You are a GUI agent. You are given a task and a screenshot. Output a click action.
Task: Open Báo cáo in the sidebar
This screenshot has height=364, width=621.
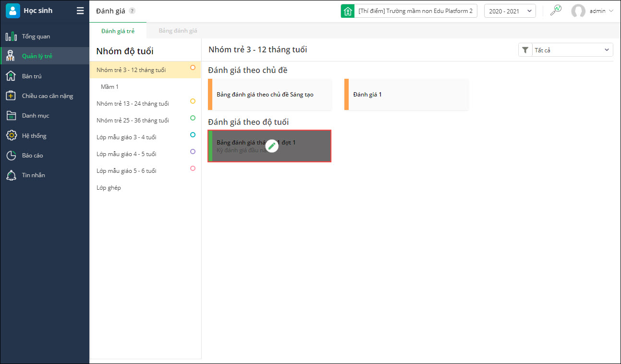[45, 156]
